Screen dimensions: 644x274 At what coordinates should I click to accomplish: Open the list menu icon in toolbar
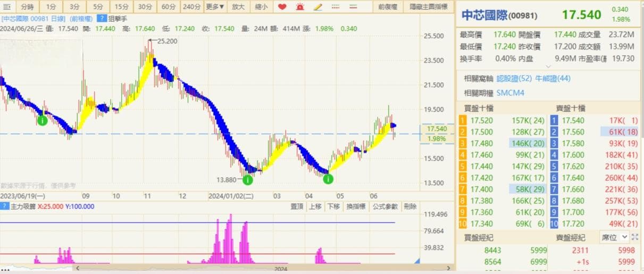(x=6, y=7)
